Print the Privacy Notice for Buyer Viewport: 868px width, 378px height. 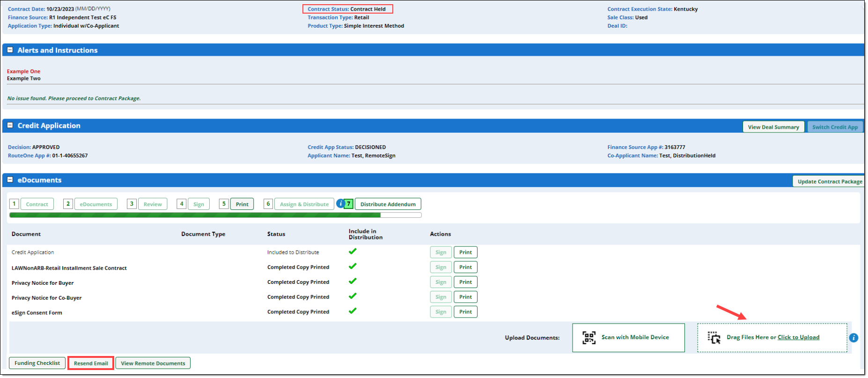tap(465, 282)
